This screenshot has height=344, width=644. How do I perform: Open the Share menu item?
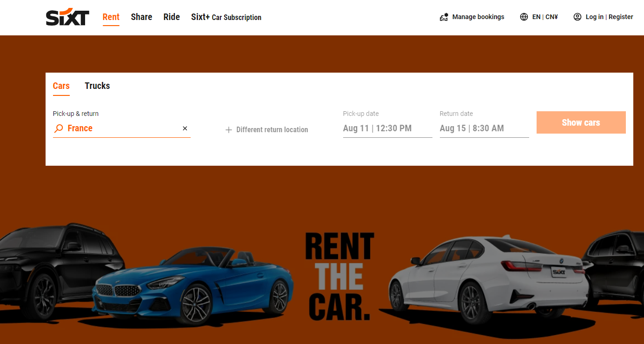pos(141,17)
